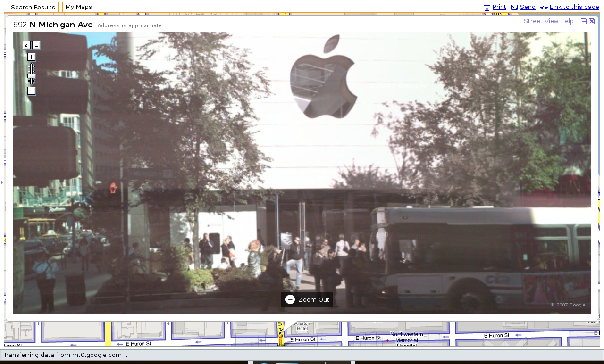
Task: Minimize the Street View info window
Action: coord(584,21)
